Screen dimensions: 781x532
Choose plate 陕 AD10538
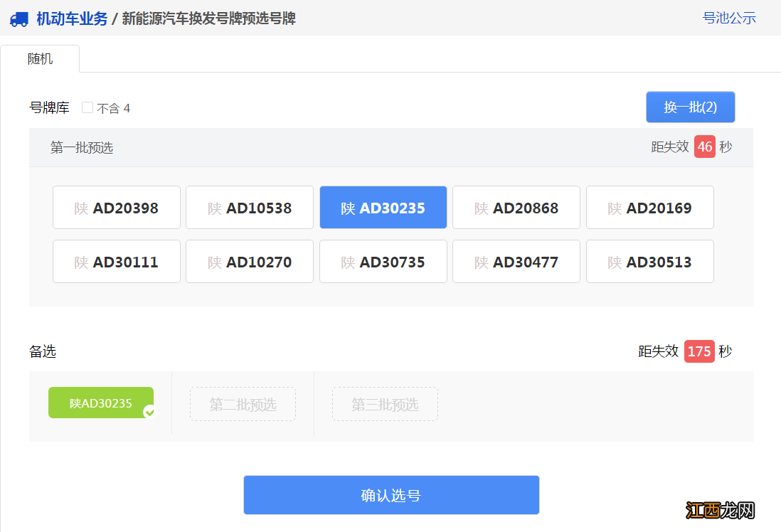(250, 208)
